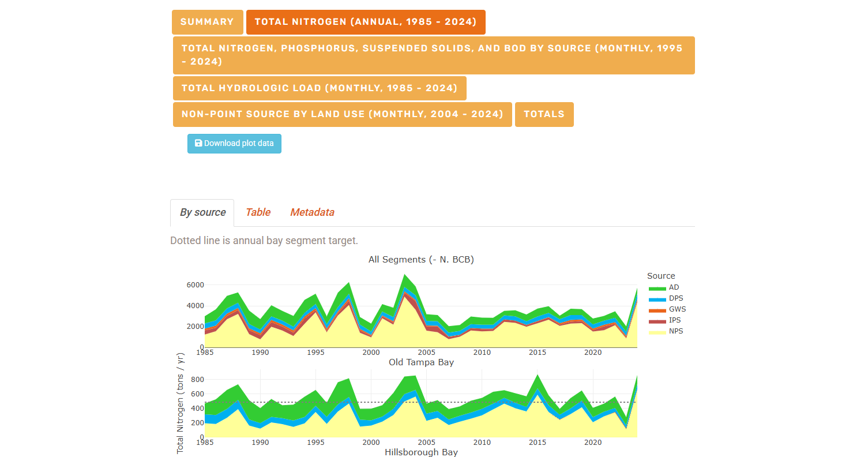This screenshot has width=868, height=457.
Task: Click the save icon on Download plot data
Action: [198, 143]
